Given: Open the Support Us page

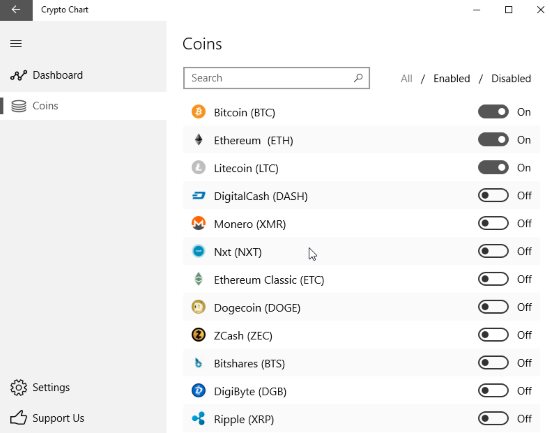Looking at the screenshot, I should [x=83, y=418].
